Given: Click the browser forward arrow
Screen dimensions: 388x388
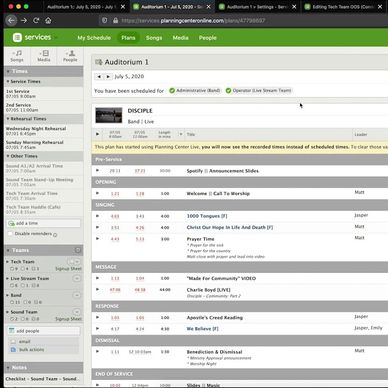Looking at the screenshot, I should pos(24,21).
